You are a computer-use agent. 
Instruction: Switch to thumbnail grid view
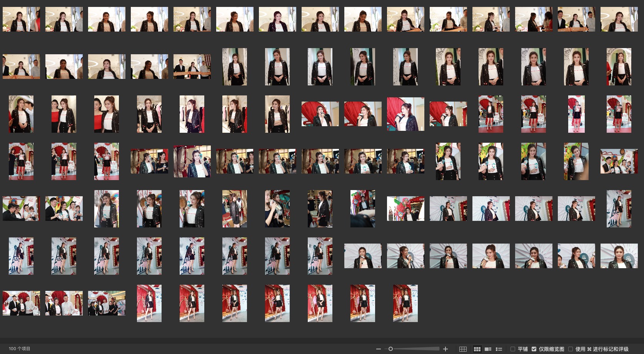(477, 349)
